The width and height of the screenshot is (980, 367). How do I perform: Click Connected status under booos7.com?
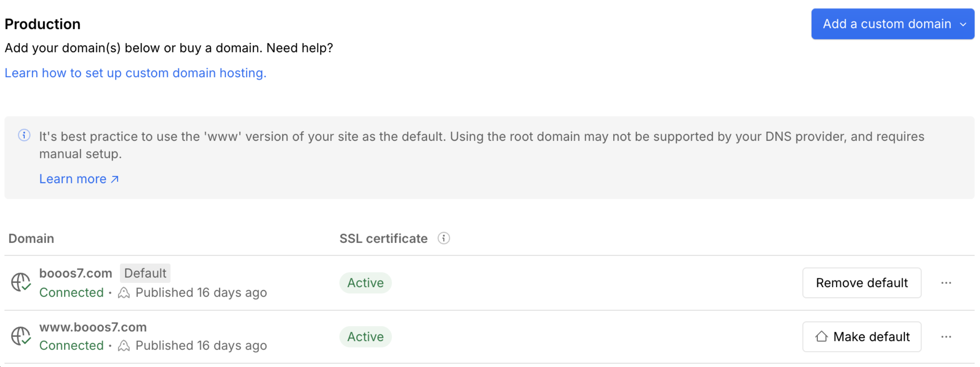(x=72, y=293)
